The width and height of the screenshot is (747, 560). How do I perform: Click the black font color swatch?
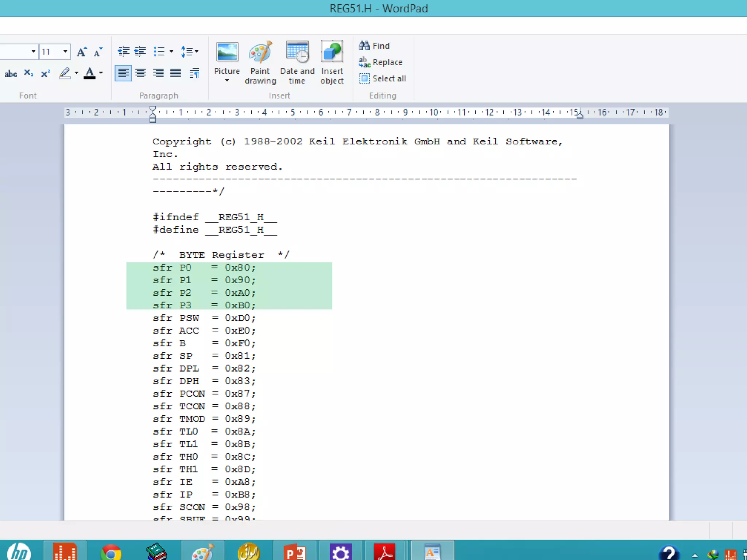90,74
